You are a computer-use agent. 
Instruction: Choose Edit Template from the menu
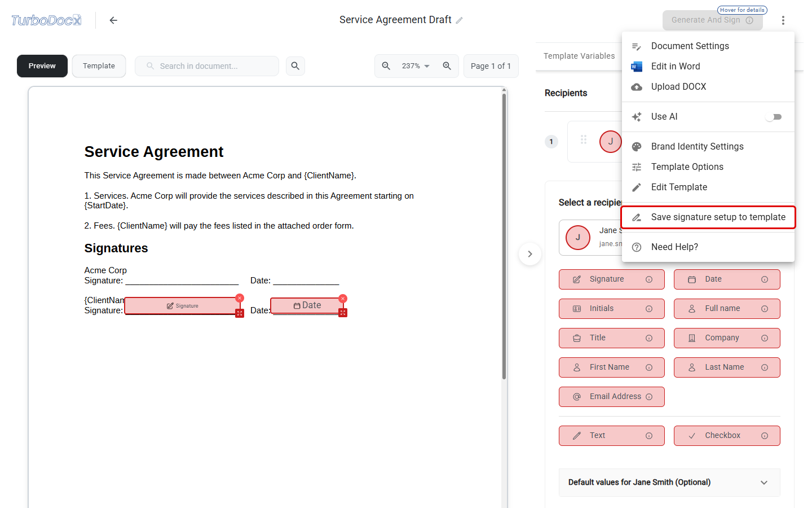pyautogui.click(x=708, y=187)
